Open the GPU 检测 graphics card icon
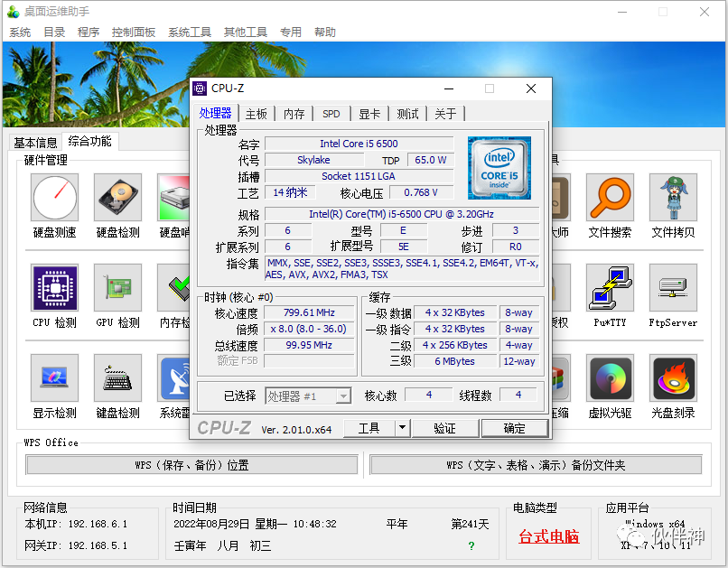The width and height of the screenshot is (728, 568). point(117,288)
